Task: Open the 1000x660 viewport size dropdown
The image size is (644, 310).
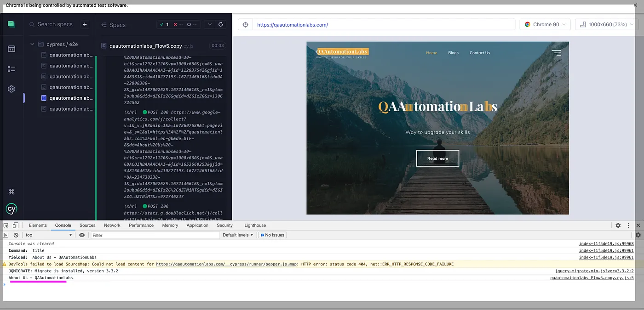Action: [x=607, y=24]
